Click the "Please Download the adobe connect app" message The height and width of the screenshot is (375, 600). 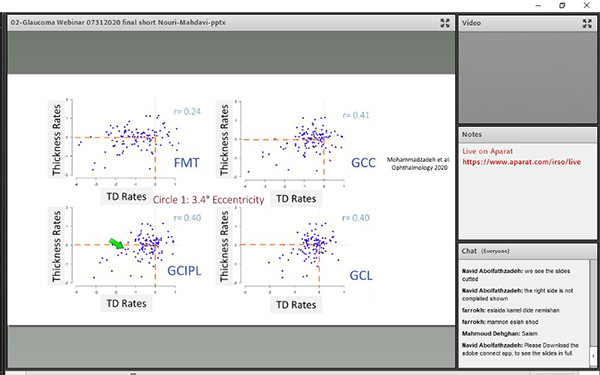520,349
